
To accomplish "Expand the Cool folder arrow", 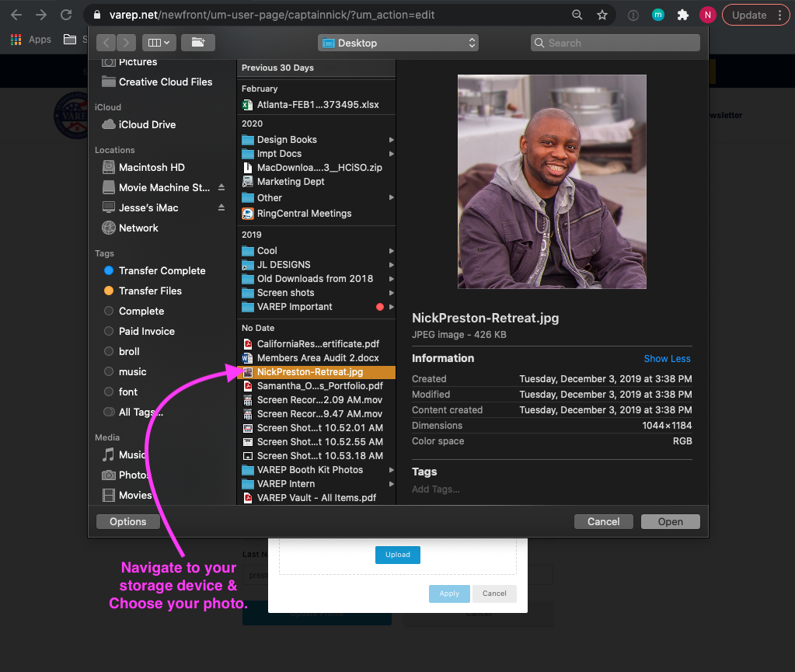I will pos(392,251).
